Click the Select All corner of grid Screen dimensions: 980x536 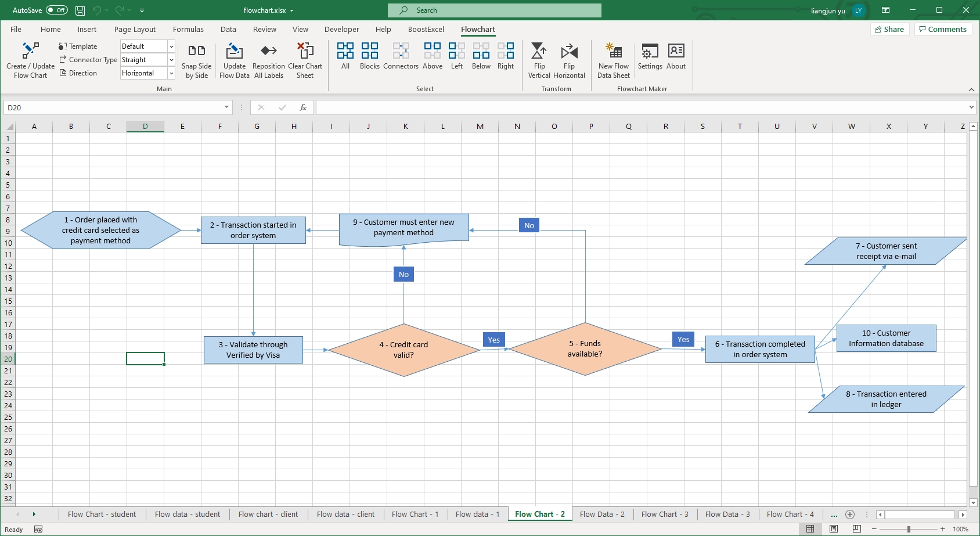pos(9,126)
